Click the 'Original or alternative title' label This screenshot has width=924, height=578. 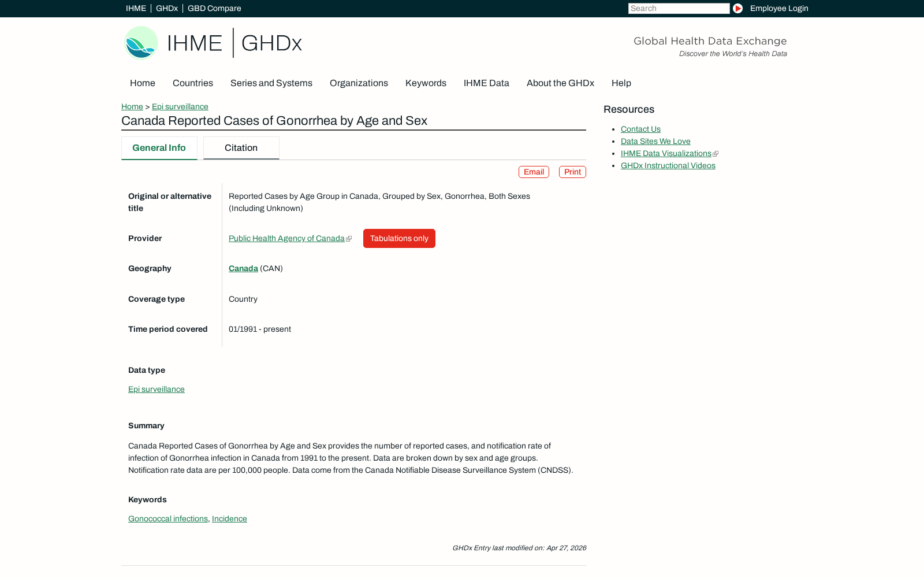point(170,202)
